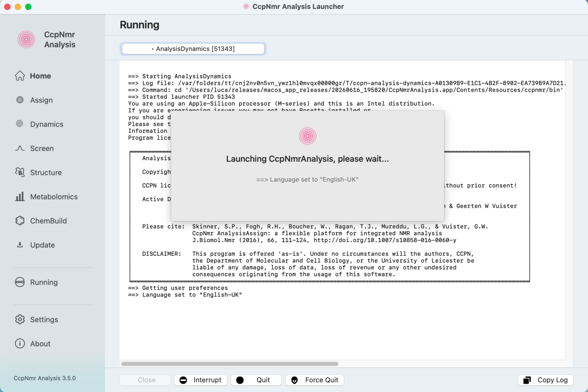Select the AnalysisDynamics [51343] process tab
The width and height of the screenshot is (588, 392).
193,49
